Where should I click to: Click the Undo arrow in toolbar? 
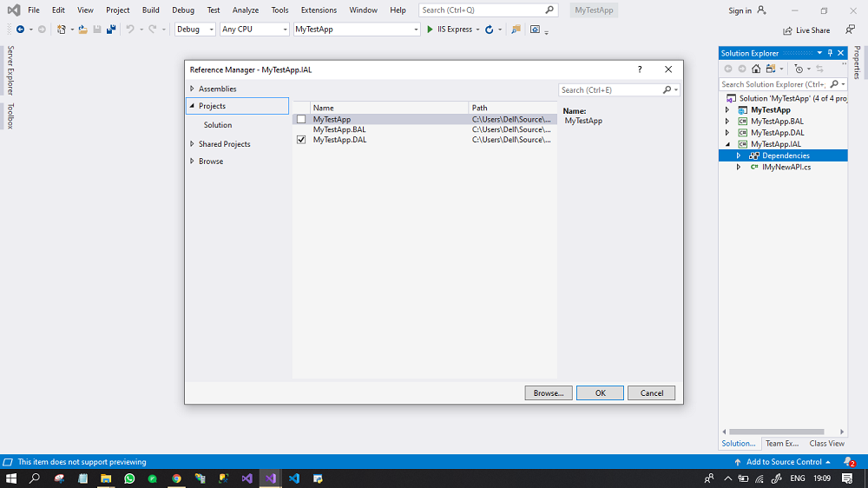coord(130,30)
